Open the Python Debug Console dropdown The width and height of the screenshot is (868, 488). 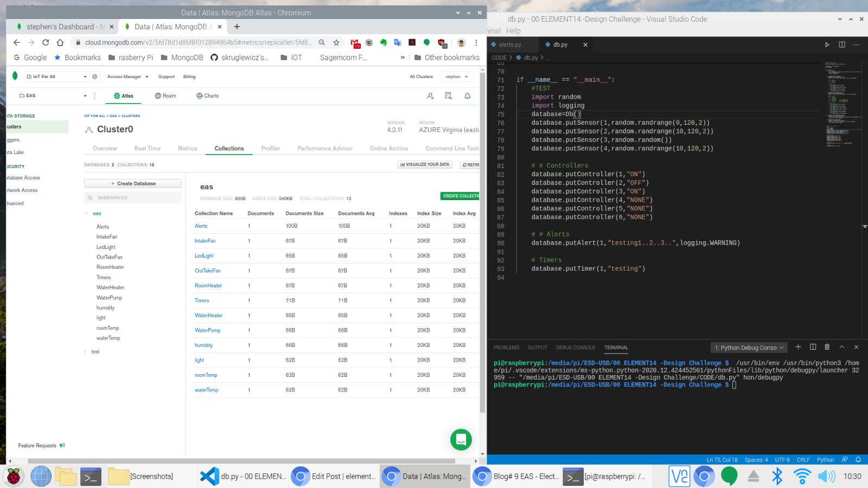749,348
